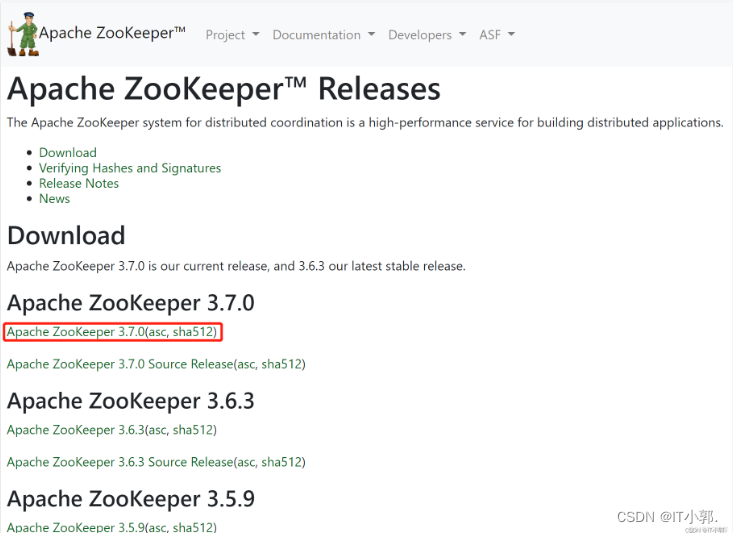Open asc for 3.7.0 Source Release
This screenshot has width=733, height=533.
(245, 364)
